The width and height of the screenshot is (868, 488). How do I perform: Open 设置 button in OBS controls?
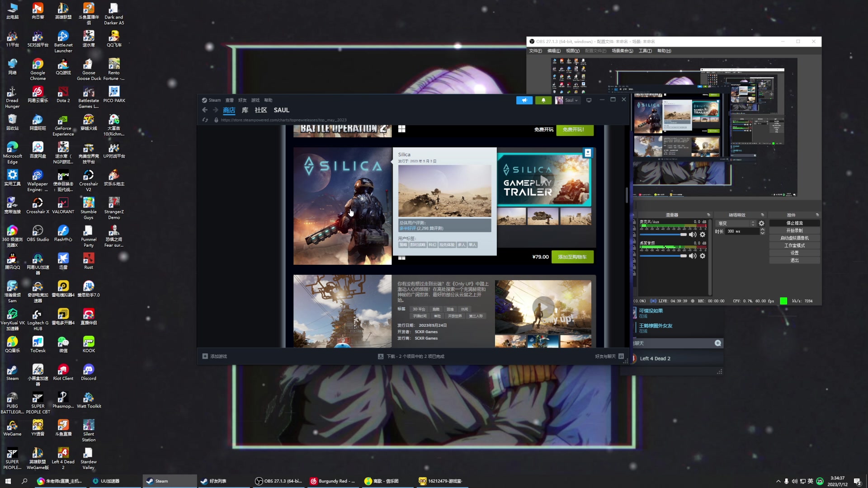(x=794, y=253)
